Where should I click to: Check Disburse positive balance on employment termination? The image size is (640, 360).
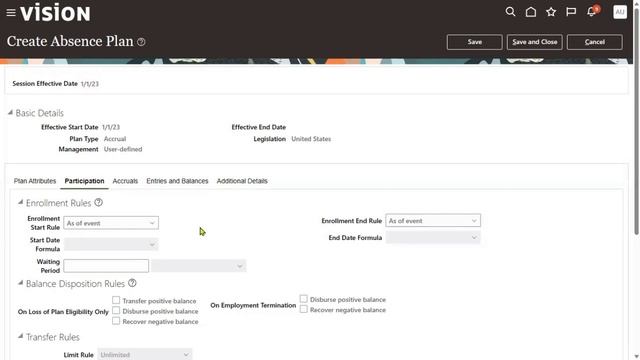(303, 299)
